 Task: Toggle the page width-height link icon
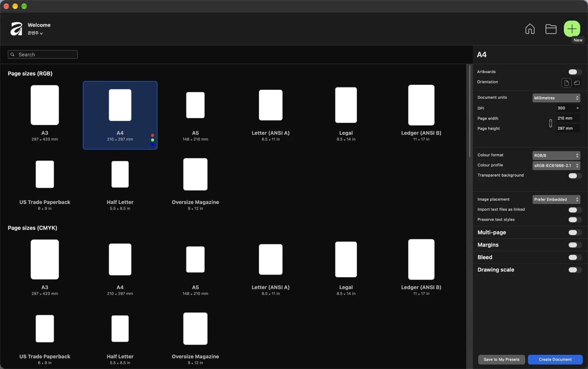551,123
